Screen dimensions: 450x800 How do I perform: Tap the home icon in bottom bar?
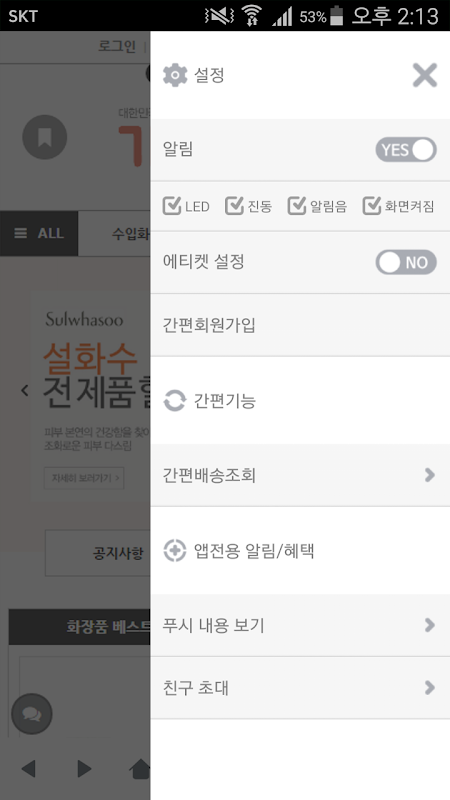[141, 768]
